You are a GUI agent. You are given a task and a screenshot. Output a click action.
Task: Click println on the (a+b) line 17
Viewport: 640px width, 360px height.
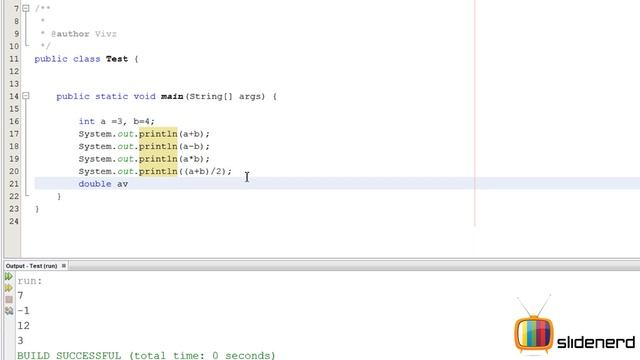[x=158, y=134]
